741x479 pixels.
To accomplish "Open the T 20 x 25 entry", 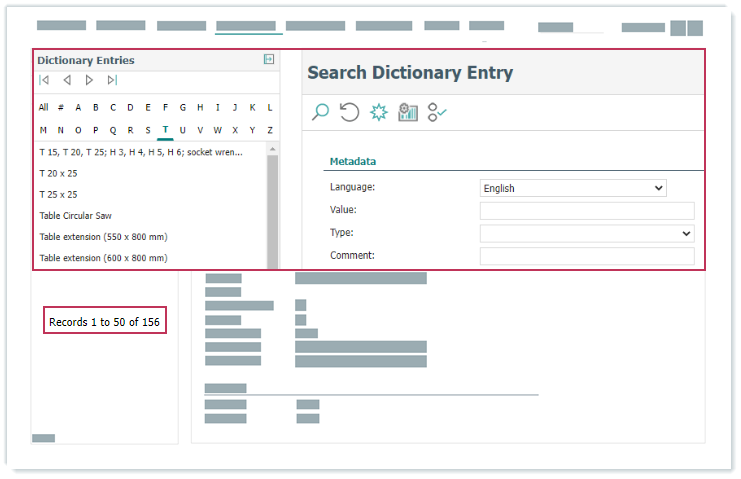I will pyautogui.click(x=58, y=173).
